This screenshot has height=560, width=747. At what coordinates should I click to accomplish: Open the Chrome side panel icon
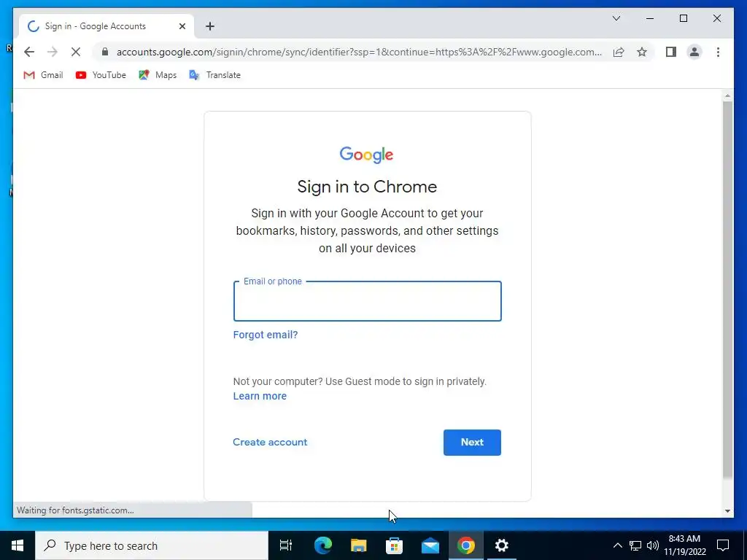point(671,52)
